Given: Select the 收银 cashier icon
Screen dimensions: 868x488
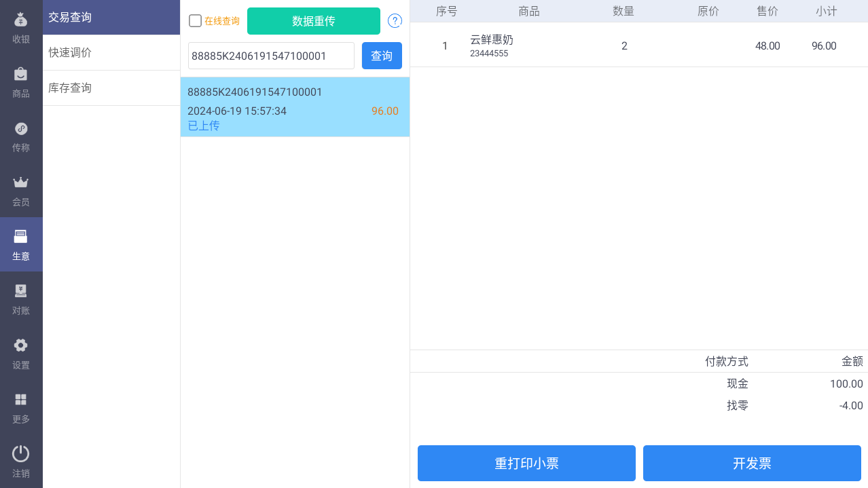Looking at the screenshot, I should pyautogui.click(x=21, y=25).
